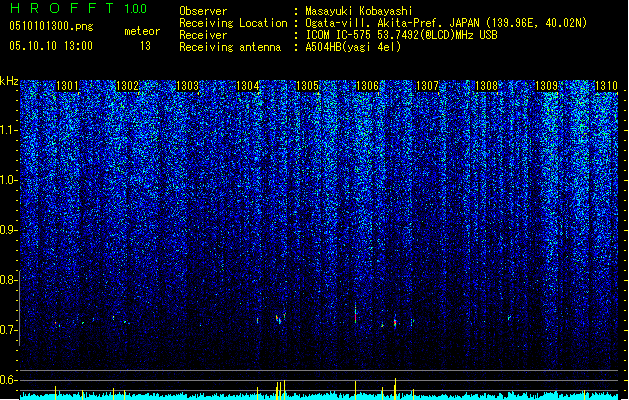Select the version number 1.0.0
The image size is (629, 400).
(135, 8)
